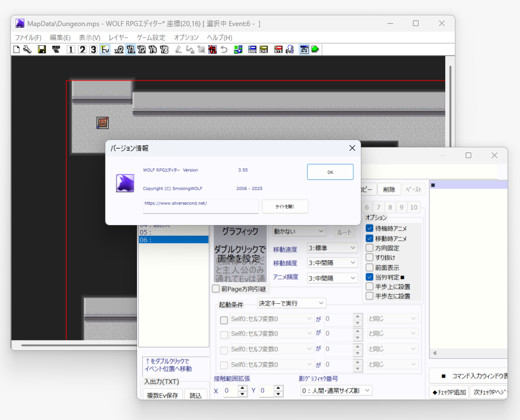This screenshot has width=520, height=420.
Task: Open ヘルプ(H) menu
Action: point(220,37)
